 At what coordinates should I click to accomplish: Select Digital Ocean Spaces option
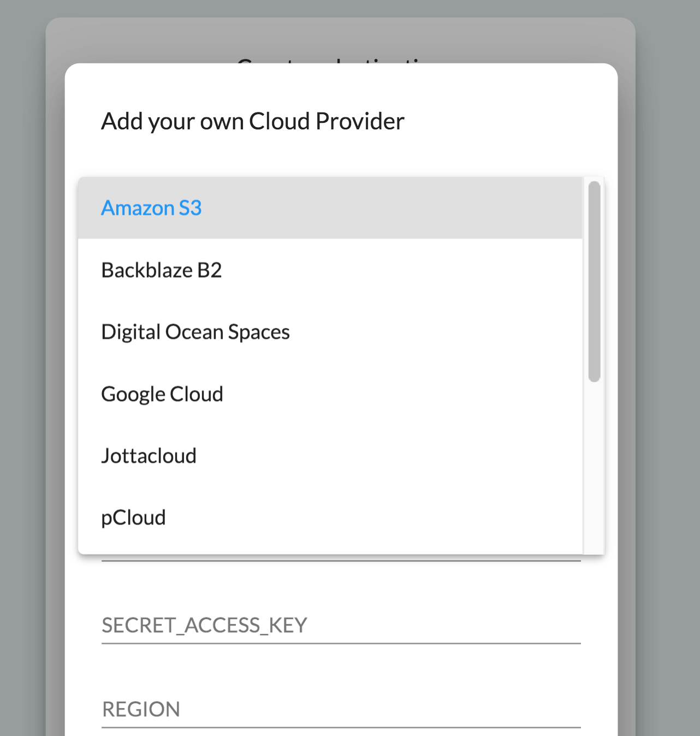pos(195,331)
